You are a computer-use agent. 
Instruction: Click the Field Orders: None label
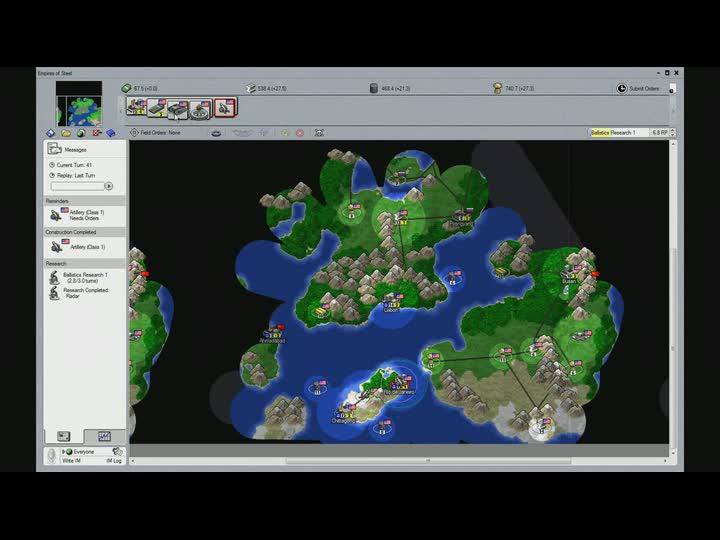coord(160,133)
